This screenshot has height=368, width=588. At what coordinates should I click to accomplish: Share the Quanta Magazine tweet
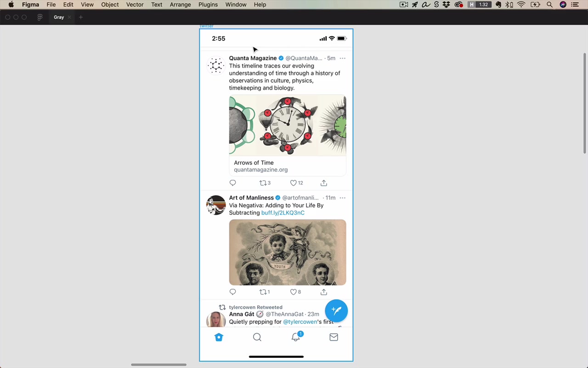tap(324, 183)
